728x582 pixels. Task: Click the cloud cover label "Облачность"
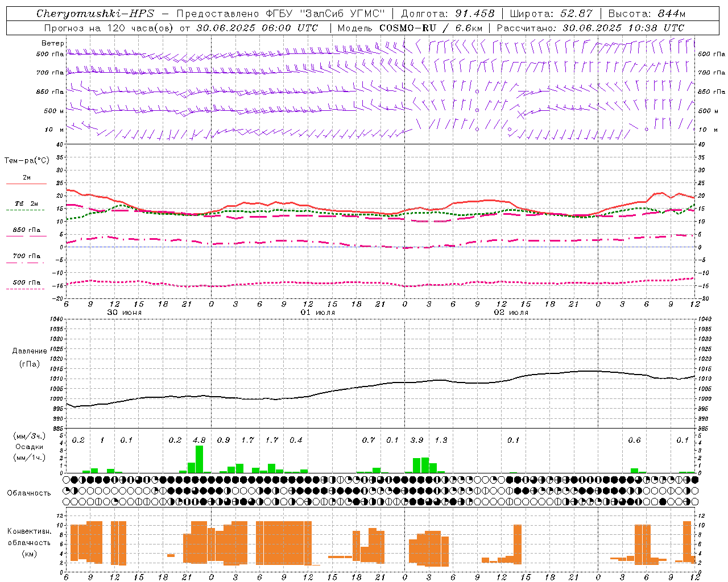(x=29, y=493)
